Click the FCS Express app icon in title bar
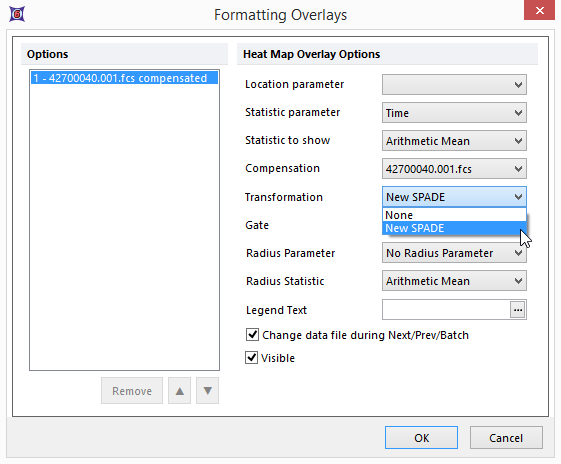Viewport: 561px width, 464px height. pos(17,14)
